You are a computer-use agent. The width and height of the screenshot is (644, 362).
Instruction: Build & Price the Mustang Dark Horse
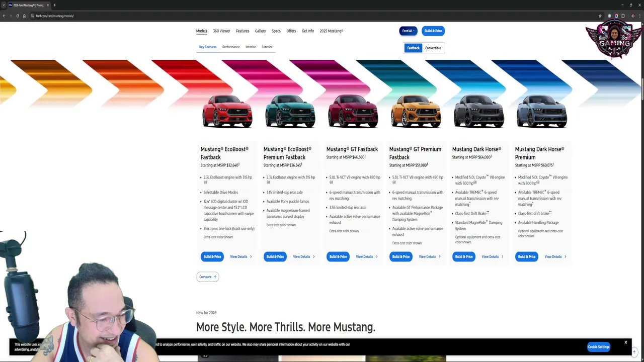(464, 256)
